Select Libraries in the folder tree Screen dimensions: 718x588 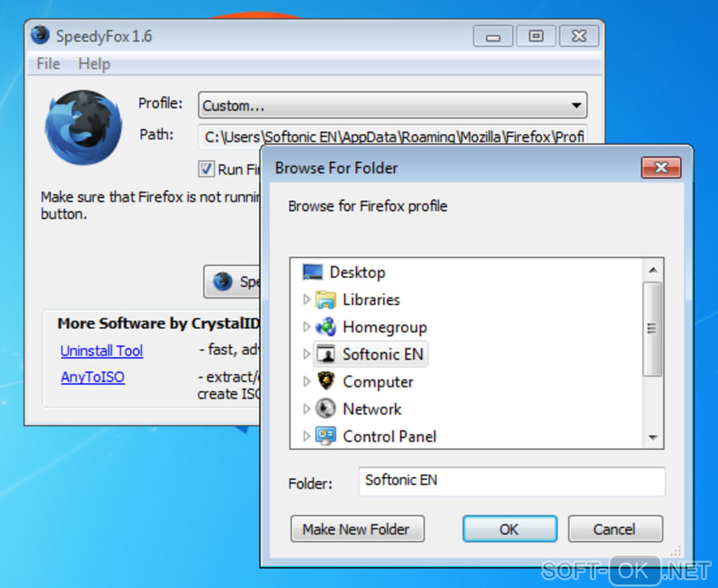(x=371, y=299)
